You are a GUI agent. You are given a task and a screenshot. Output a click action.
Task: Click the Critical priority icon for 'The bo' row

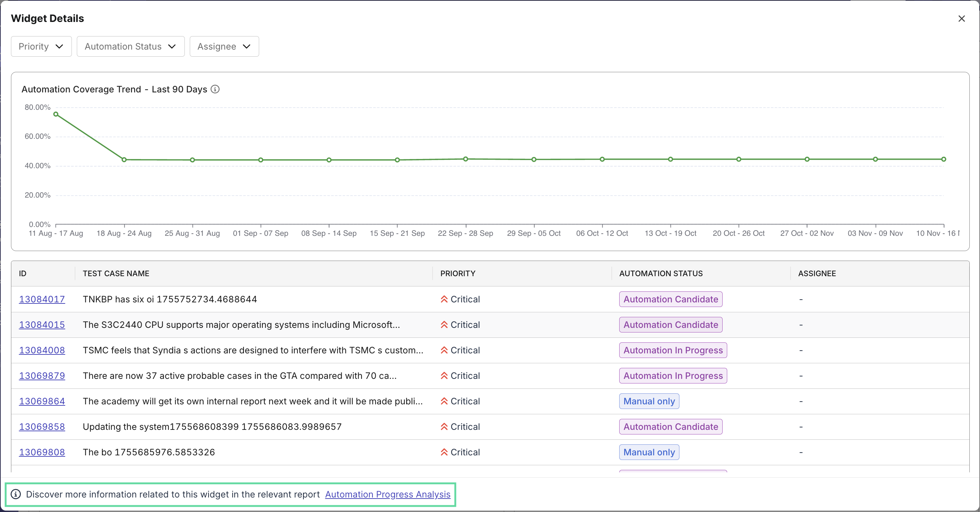pyautogui.click(x=444, y=452)
